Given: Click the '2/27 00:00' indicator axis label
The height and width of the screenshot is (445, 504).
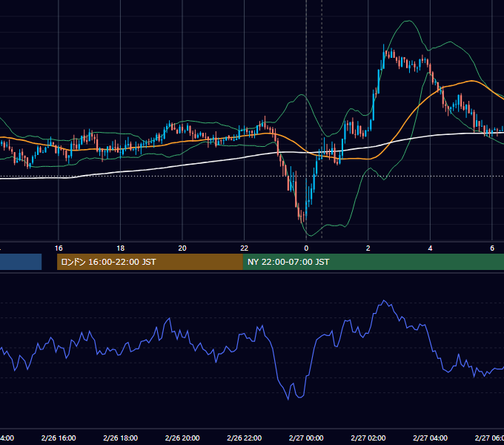Looking at the screenshot, I should pyautogui.click(x=306, y=438).
